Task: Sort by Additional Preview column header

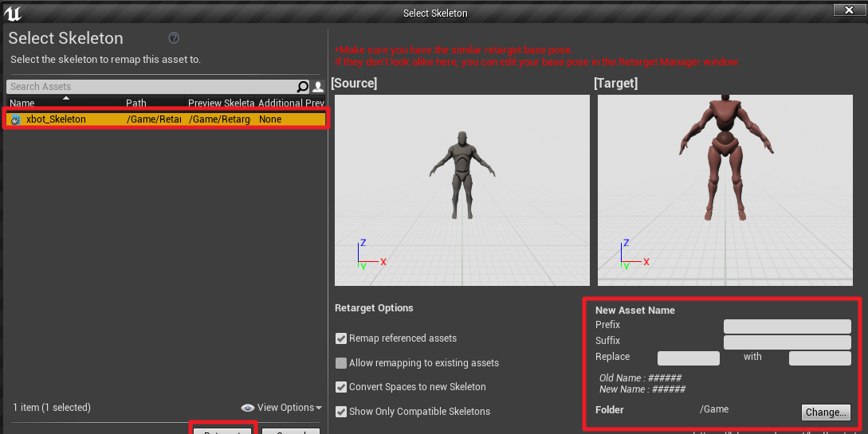Action: pos(291,103)
